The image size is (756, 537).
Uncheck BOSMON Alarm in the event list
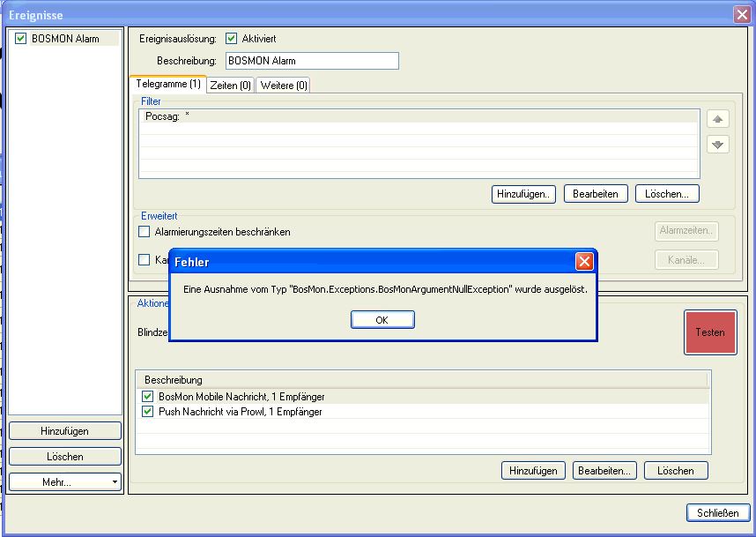coord(21,39)
